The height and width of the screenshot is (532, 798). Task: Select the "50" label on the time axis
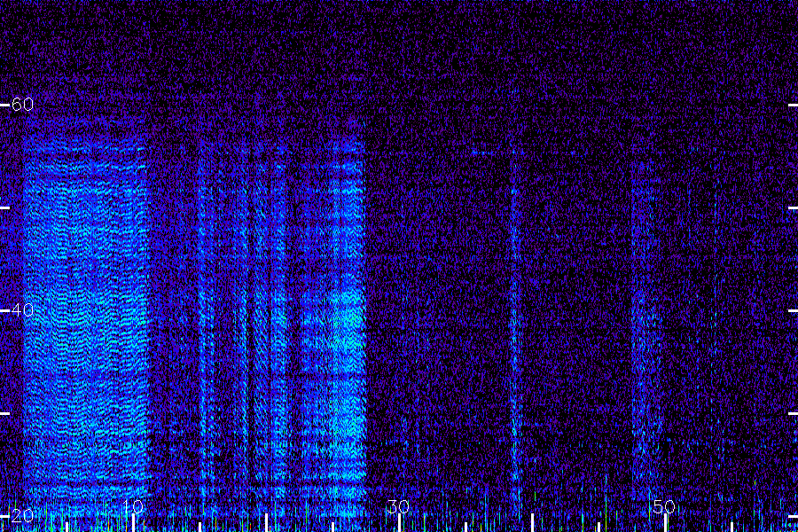click(664, 506)
